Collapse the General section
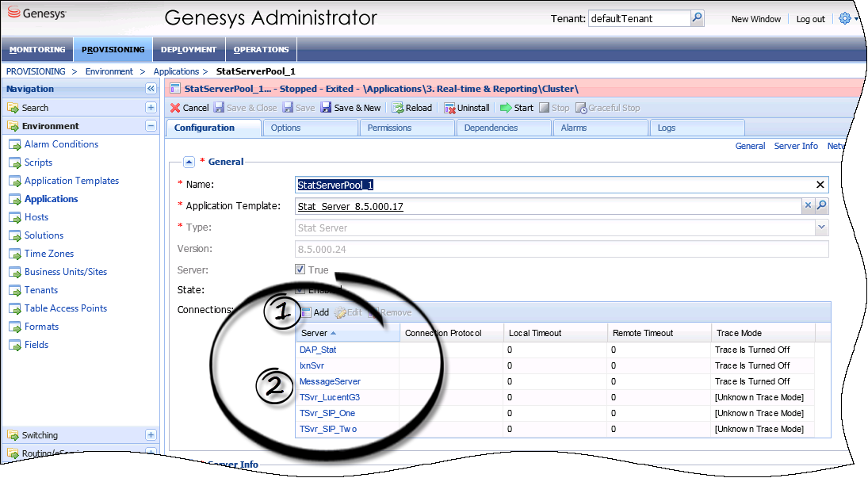This screenshot has width=868, height=478. (189, 162)
